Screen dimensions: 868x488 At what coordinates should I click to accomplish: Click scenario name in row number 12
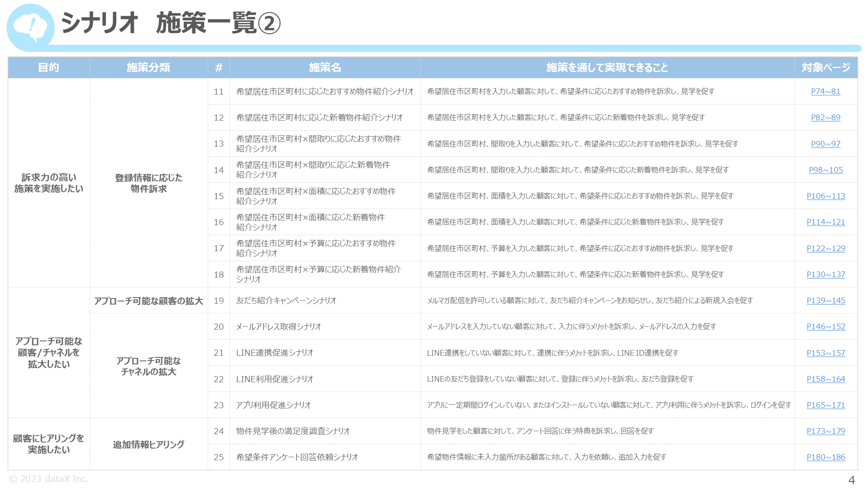point(319,118)
